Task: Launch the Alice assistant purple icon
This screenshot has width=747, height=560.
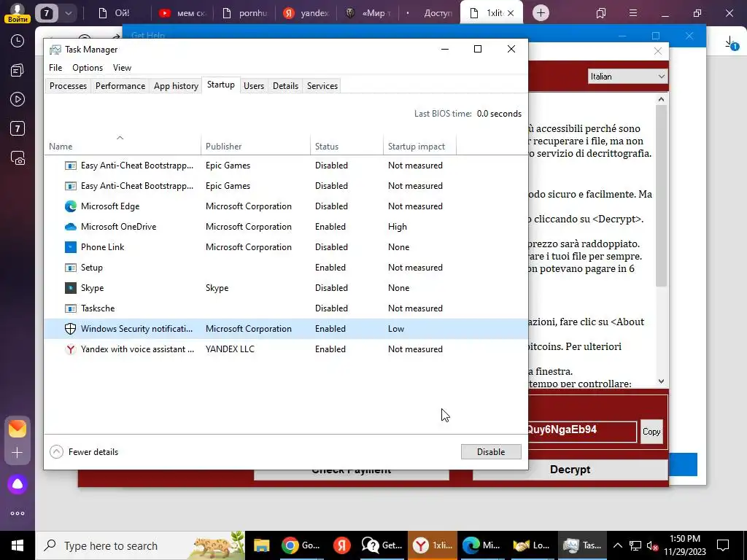Action: pyautogui.click(x=18, y=484)
